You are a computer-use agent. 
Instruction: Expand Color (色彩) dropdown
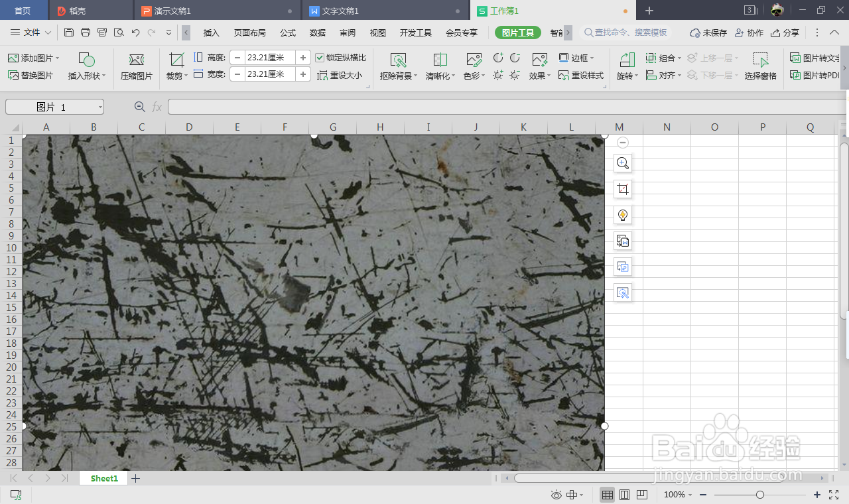[x=482, y=76]
